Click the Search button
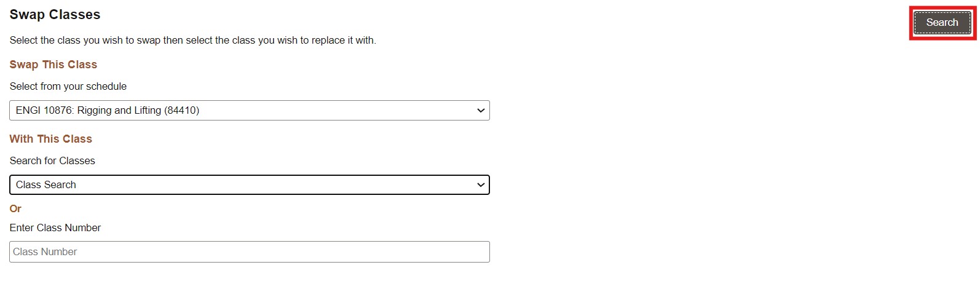980x281 pixels. pos(942,23)
